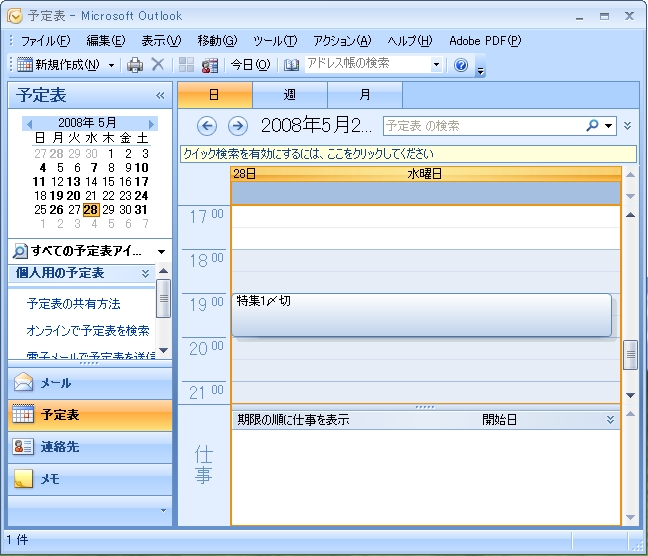Image resolution: width=648 pixels, height=556 pixels.
Task: Collapse the task pane with chevron
Action: click(x=610, y=420)
